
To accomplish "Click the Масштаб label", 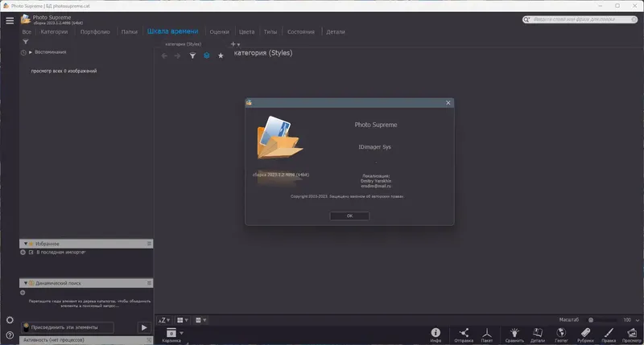I will (x=569, y=319).
